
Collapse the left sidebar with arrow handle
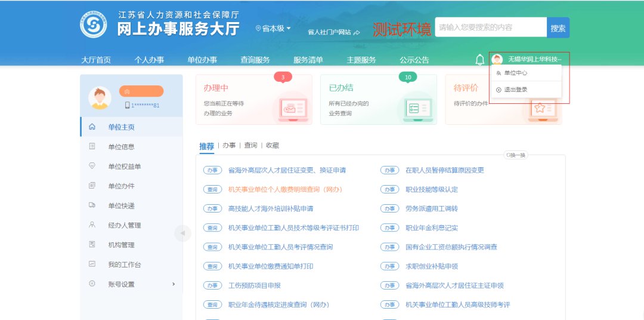[182, 233]
